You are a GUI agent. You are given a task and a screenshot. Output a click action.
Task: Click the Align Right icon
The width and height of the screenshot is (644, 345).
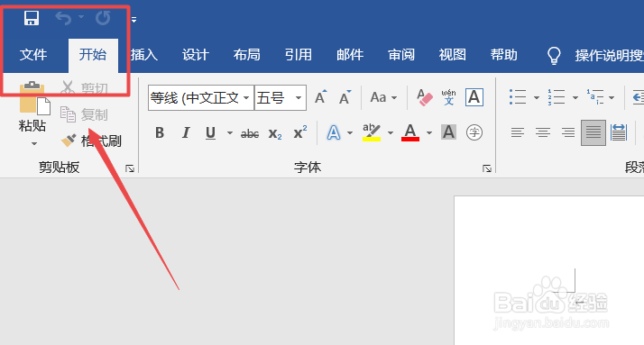[568, 132]
